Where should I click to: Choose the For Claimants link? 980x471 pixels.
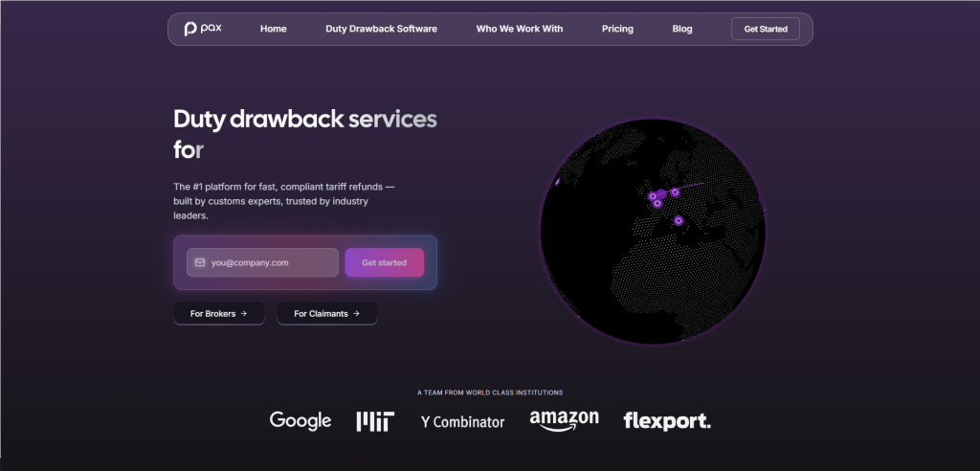click(x=326, y=313)
